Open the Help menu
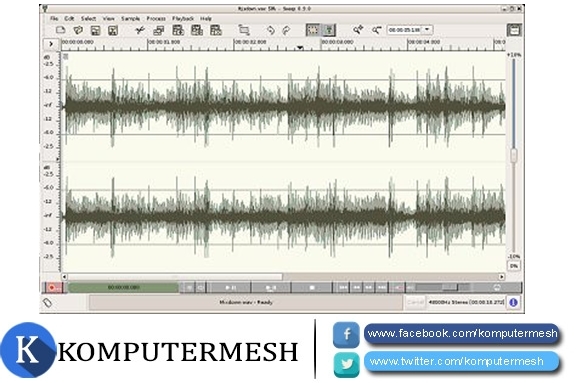582x383 pixels. click(x=206, y=18)
